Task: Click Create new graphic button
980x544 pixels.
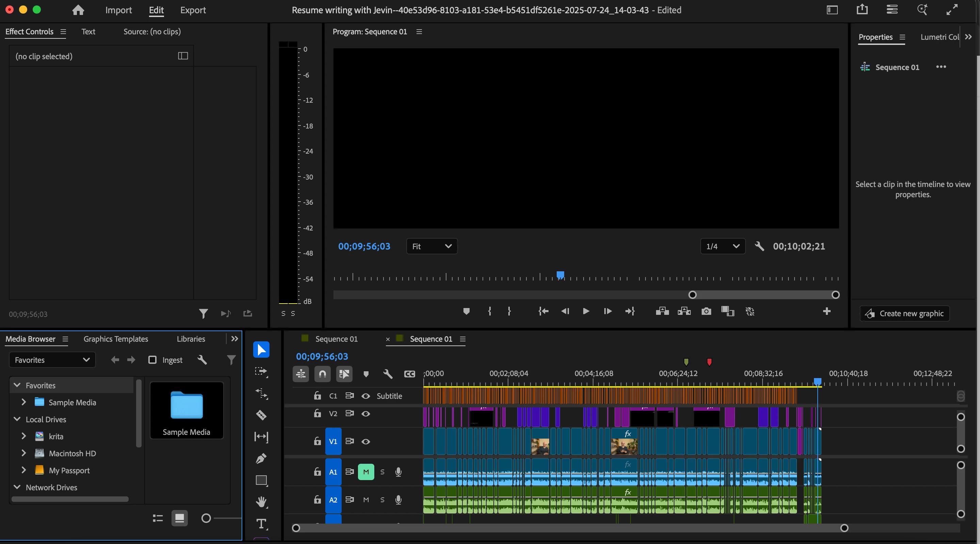Action: [905, 313]
